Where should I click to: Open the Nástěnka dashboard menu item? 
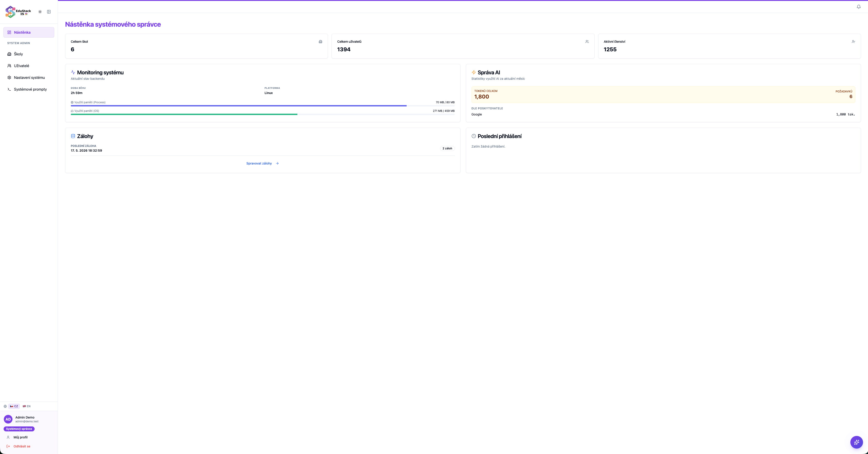[x=29, y=32]
